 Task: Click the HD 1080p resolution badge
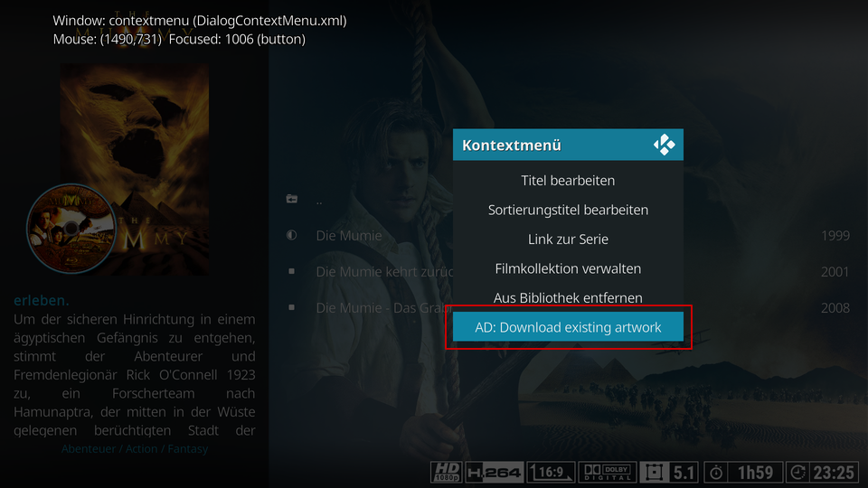pos(446,473)
